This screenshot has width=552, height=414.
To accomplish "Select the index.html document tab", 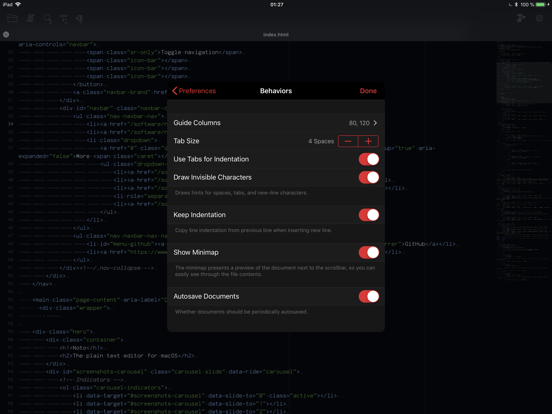I will 276,34.
